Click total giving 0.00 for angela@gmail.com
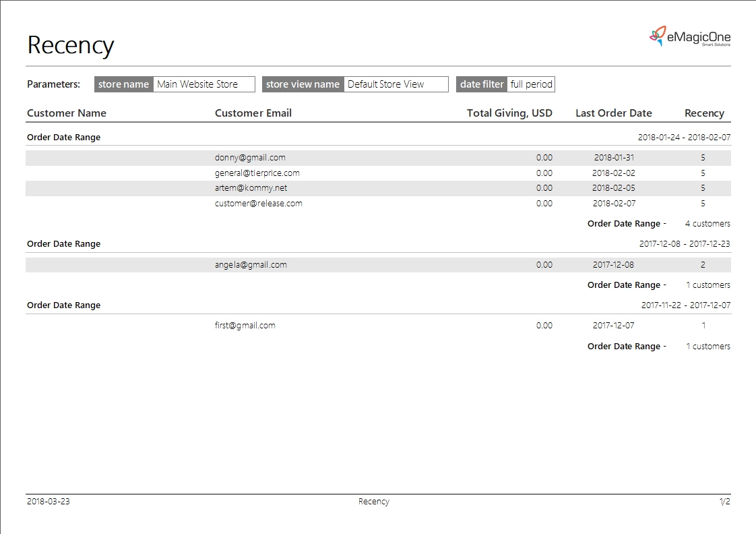The height and width of the screenshot is (534, 756). coord(544,265)
